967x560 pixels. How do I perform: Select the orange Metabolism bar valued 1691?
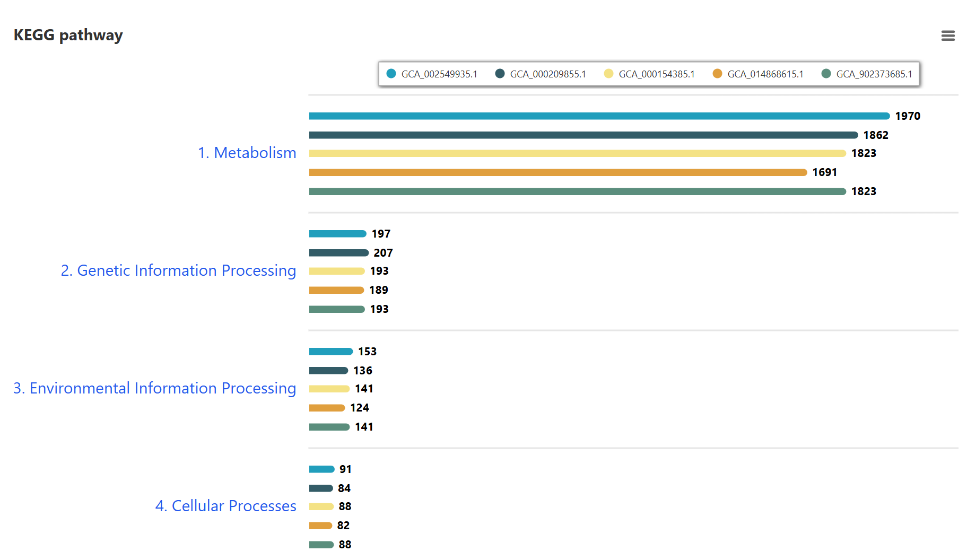tap(557, 172)
